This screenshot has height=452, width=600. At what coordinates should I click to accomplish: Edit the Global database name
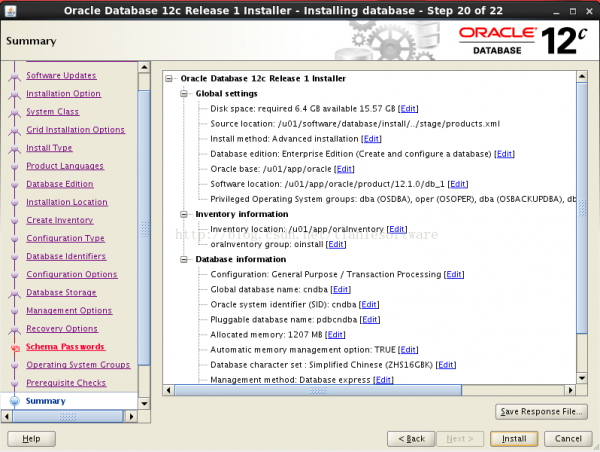(x=341, y=289)
